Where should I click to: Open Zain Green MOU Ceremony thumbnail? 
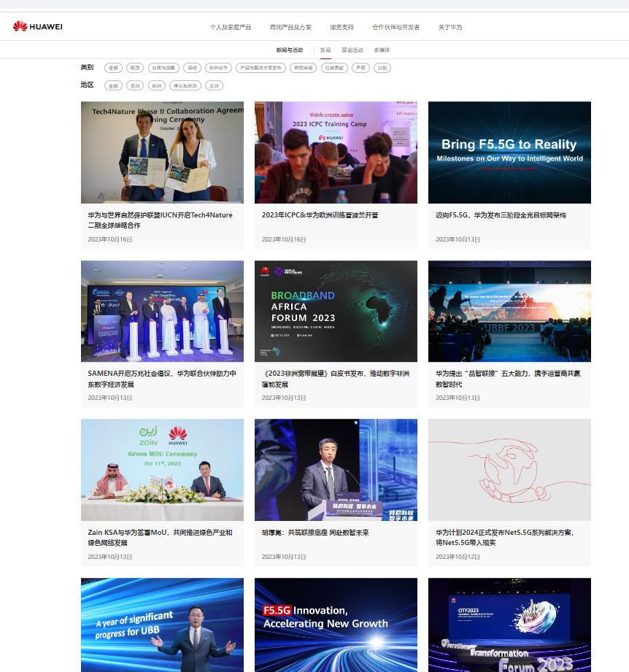[x=162, y=470]
